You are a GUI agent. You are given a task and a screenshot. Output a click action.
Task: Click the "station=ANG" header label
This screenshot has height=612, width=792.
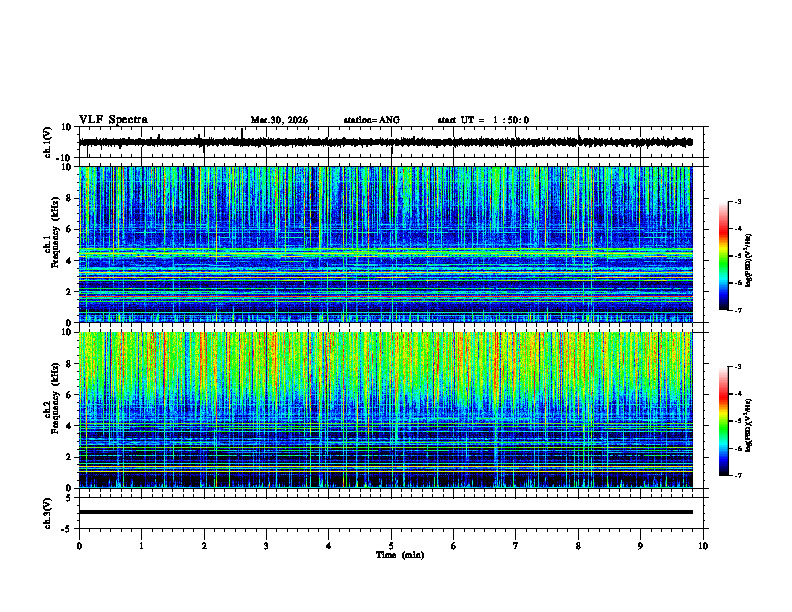[371, 120]
